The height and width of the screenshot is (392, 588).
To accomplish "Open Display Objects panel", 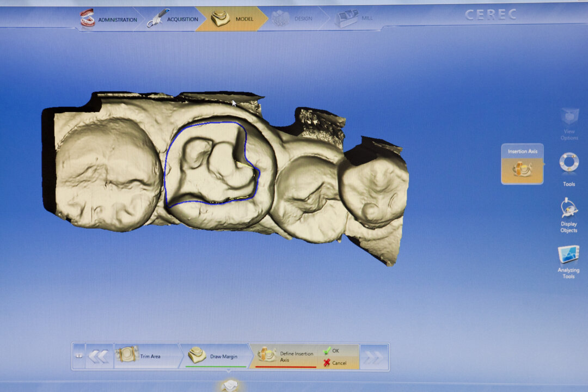I will (569, 216).
